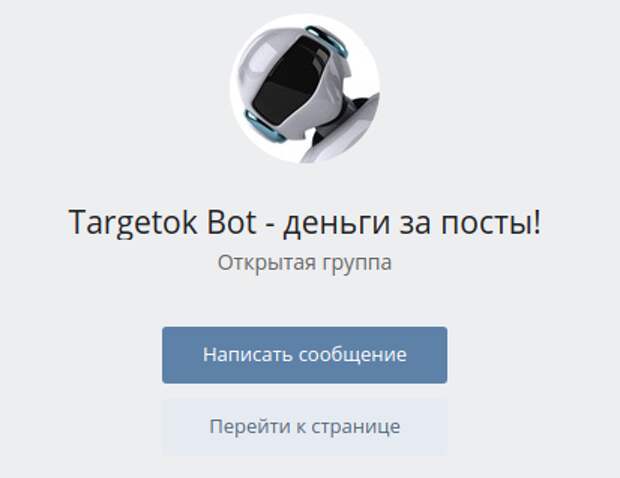The height and width of the screenshot is (478, 620).
Task: Click the robot's black visor in avatar
Action: pyautogui.click(x=291, y=79)
